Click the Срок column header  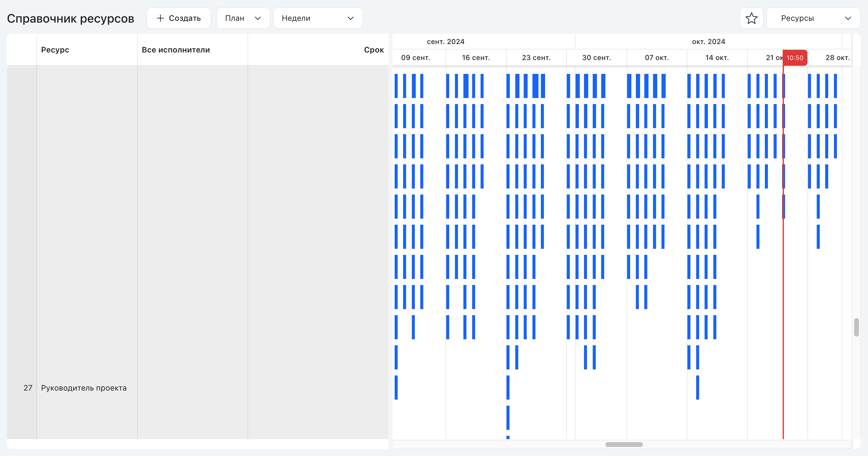click(318, 50)
